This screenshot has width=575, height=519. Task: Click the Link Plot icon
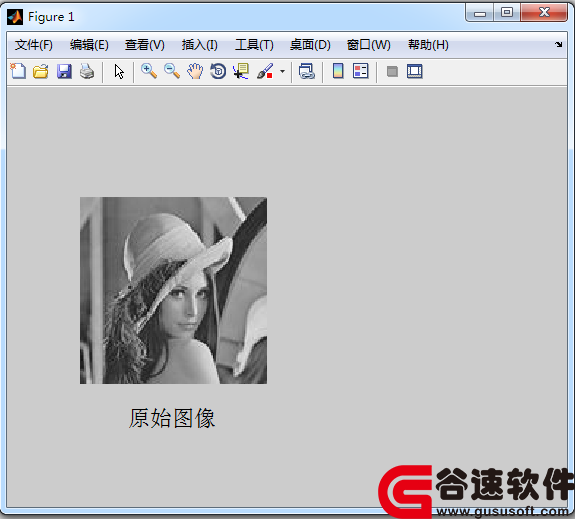(x=307, y=71)
